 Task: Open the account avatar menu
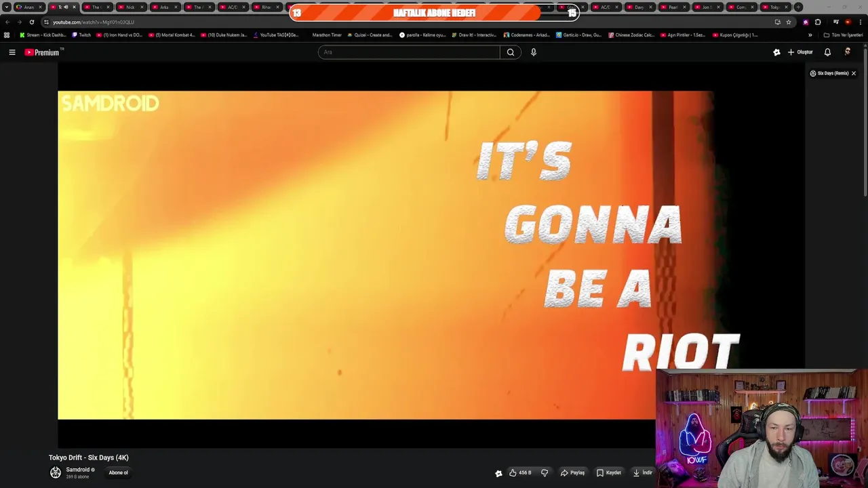pyautogui.click(x=848, y=52)
